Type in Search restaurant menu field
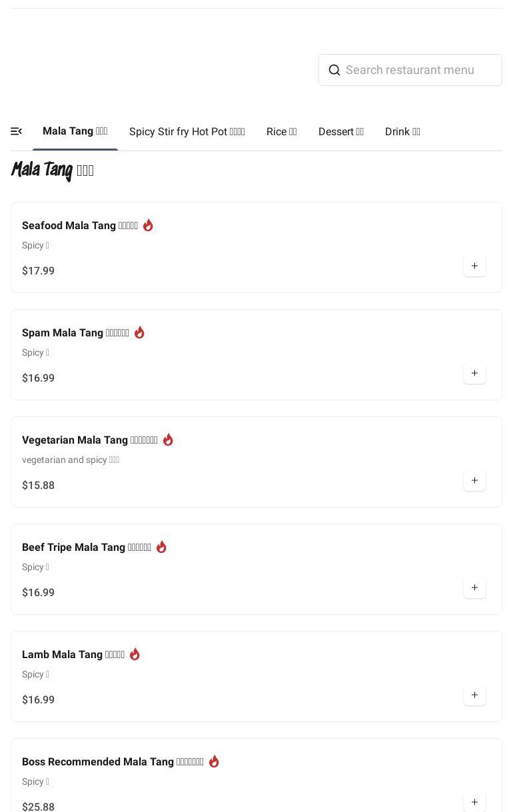 [x=420, y=70]
